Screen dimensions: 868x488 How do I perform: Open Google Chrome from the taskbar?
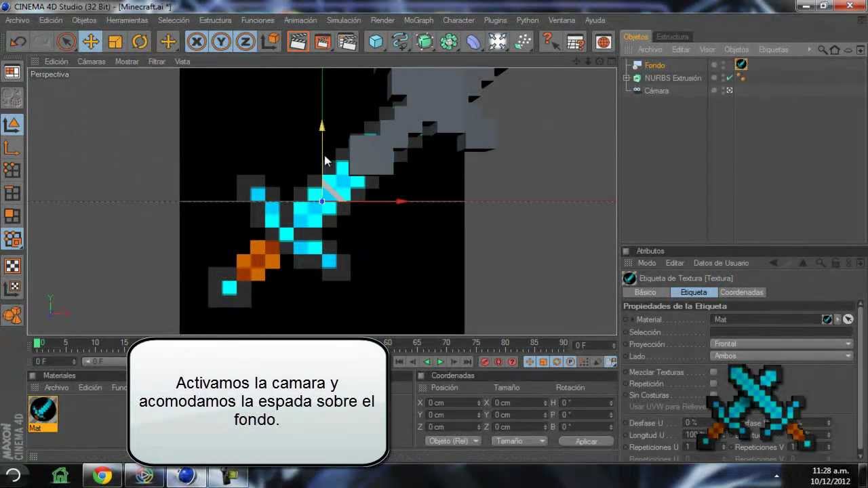[102, 476]
